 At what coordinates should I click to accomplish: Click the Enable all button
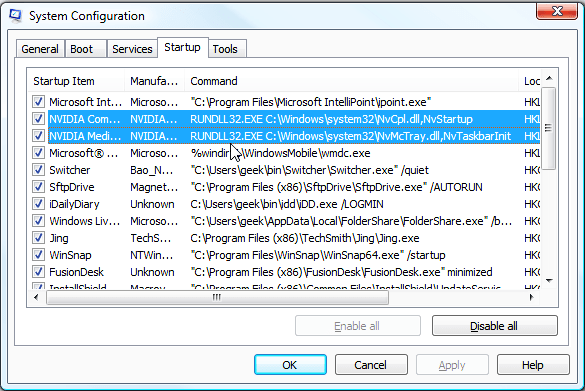pyautogui.click(x=358, y=326)
